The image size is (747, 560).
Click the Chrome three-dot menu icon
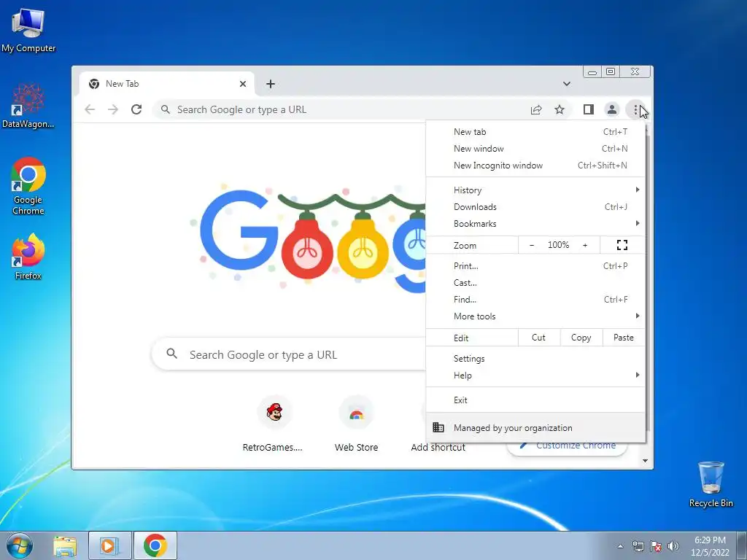click(635, 110)
